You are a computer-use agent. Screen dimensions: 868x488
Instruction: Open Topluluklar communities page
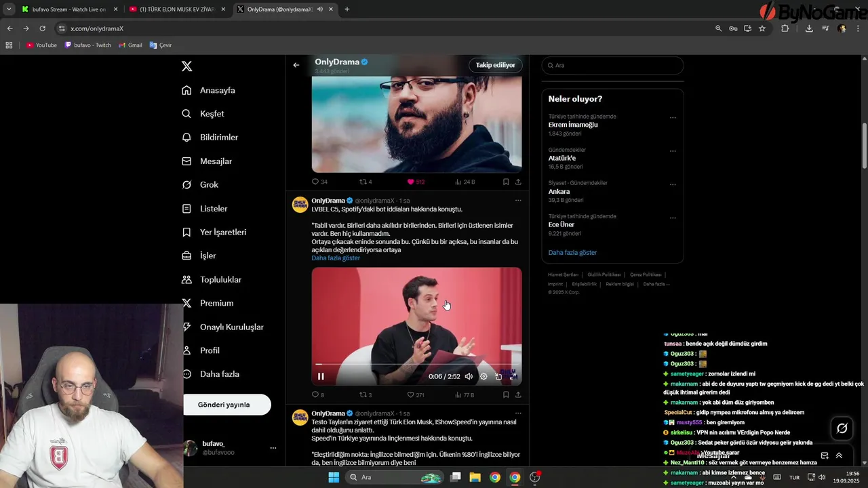coord(212,280)
